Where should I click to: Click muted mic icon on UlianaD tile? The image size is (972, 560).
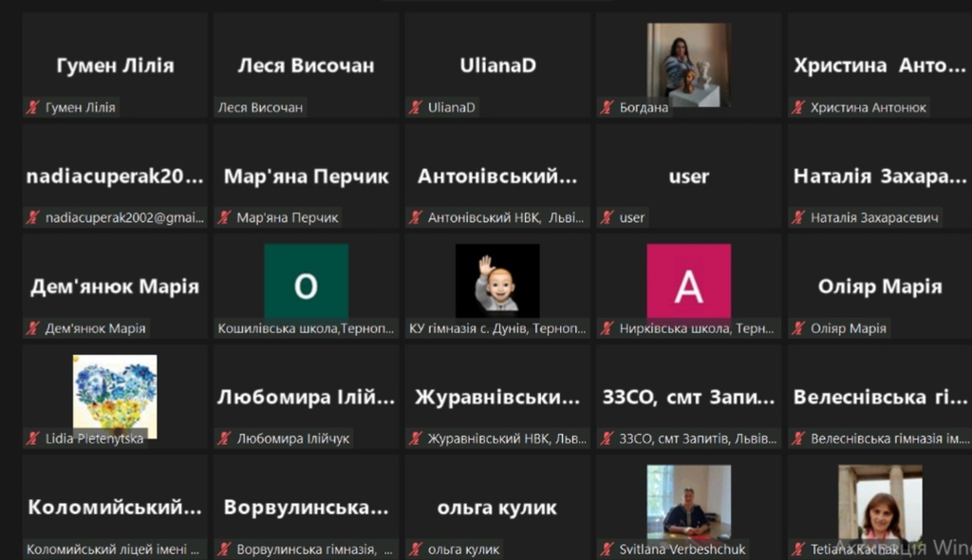(416, 107)
